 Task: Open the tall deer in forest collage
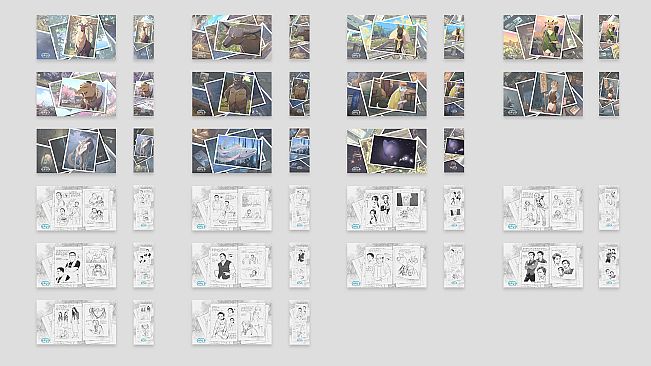tap(144, 37)
